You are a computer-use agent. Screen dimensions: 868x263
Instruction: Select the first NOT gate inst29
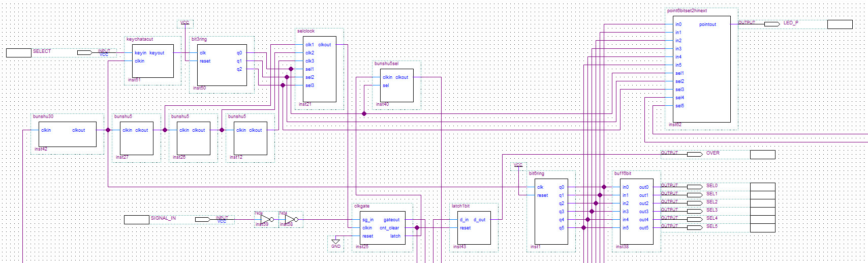tap(265, 220)
